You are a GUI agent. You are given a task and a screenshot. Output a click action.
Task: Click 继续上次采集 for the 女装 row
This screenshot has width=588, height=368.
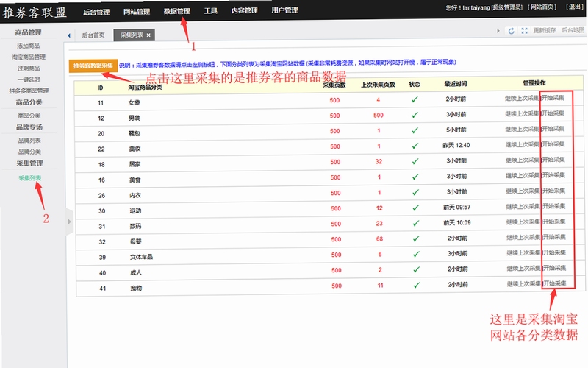[x=522, y=99]
